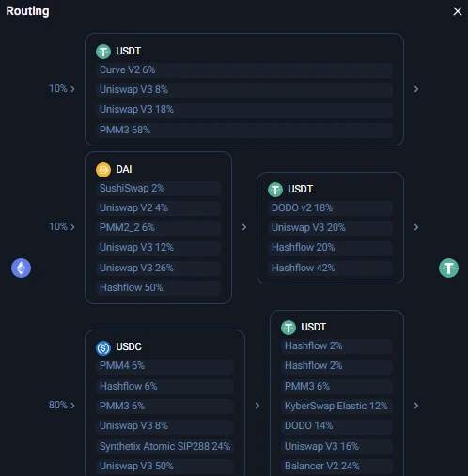The width and height of the screenshot is (468, 476).
Task: Click the blue USDC token icon
Action: (x=103, y=348)
